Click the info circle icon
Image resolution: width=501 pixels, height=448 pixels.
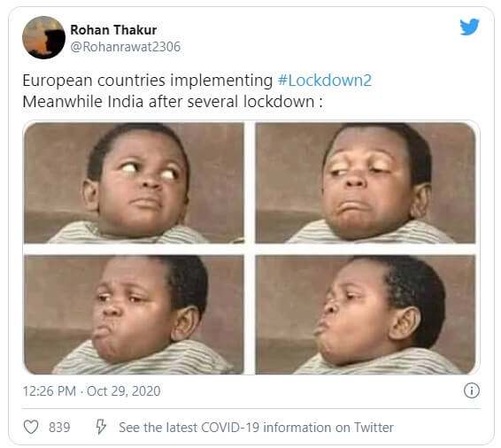point(471,390)
